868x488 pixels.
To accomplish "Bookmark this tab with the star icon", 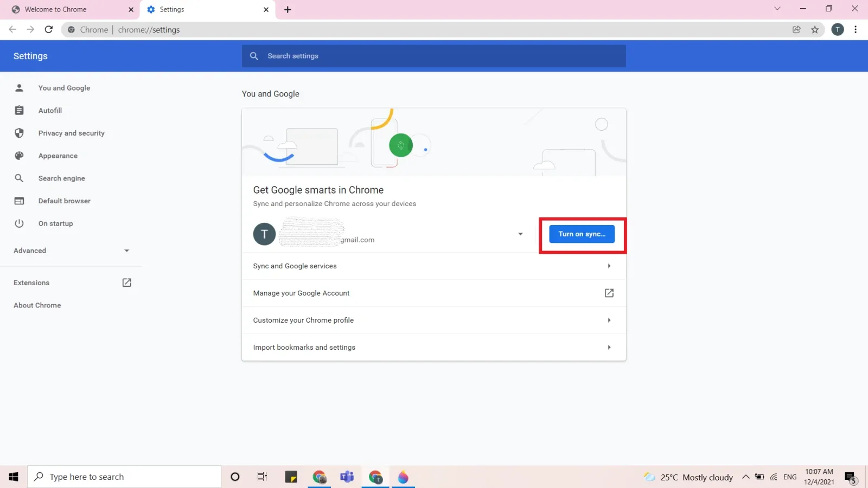I will tap(815, 30).
